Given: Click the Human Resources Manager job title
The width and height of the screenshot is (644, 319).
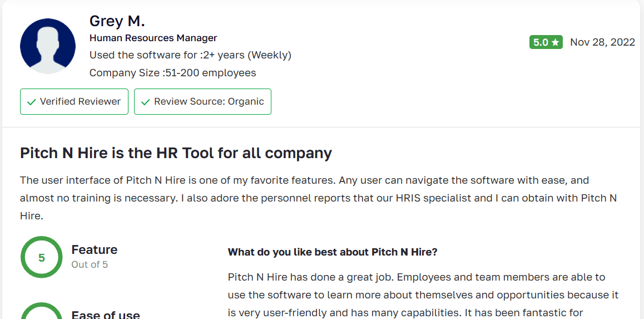Looking at the screenshot, I should click(x=153, y=38).
